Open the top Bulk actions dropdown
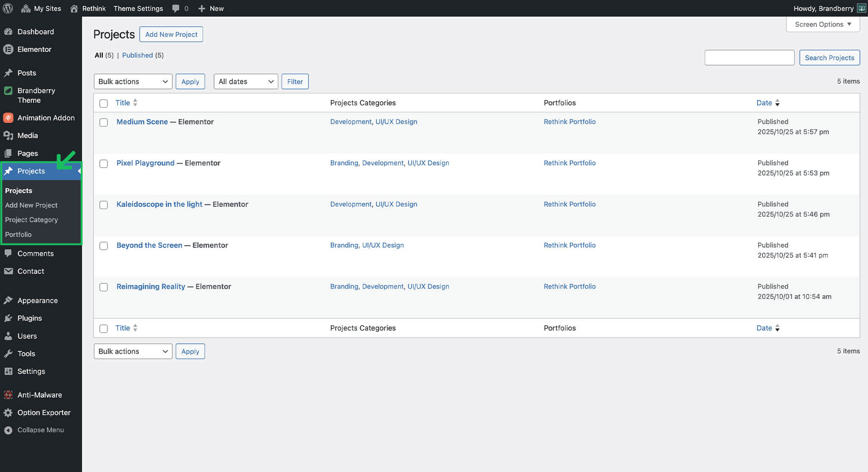The image size is (868, 472). tap(133, 82)
